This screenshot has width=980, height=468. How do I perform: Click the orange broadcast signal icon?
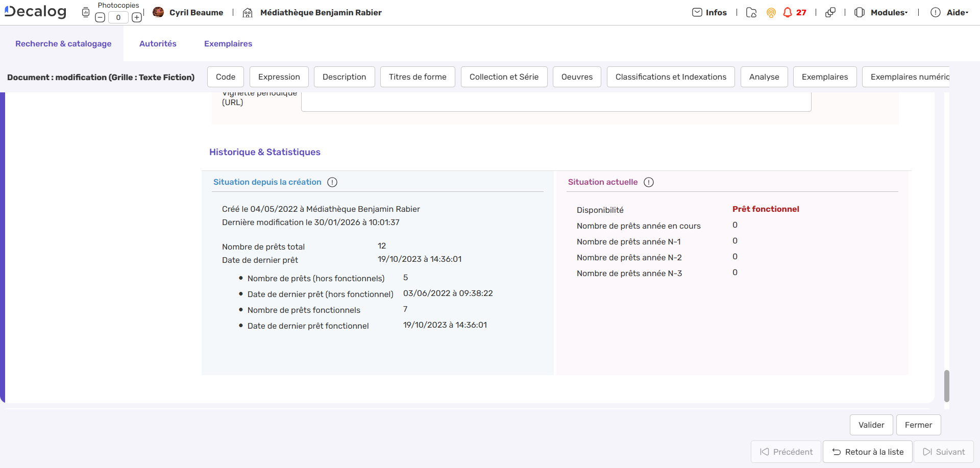pos(771,12)
